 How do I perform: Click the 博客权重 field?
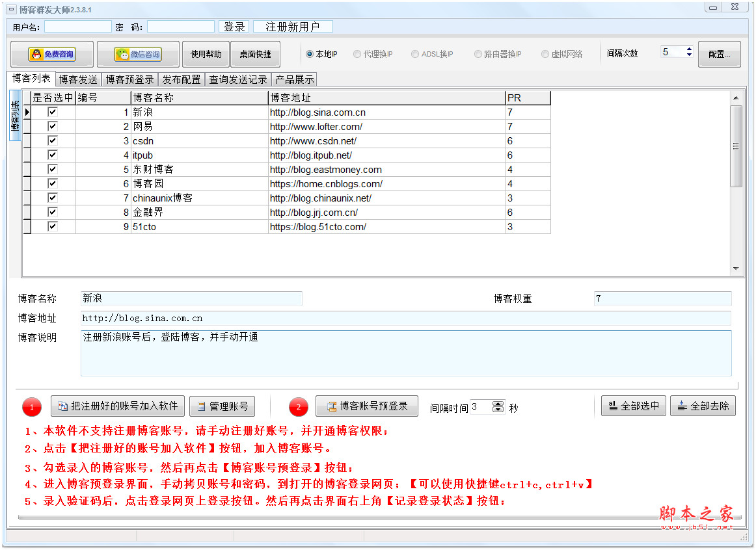pyautogui.click(x=662, y=298)
